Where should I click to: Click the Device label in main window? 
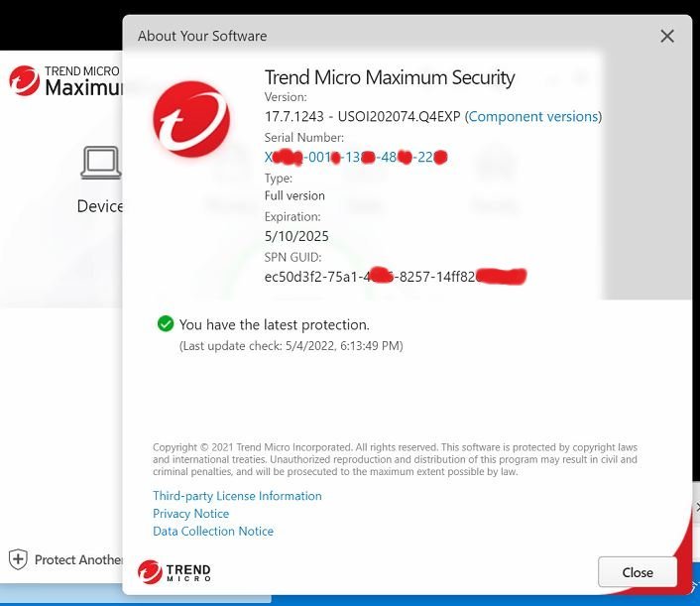tap(100, 206)
